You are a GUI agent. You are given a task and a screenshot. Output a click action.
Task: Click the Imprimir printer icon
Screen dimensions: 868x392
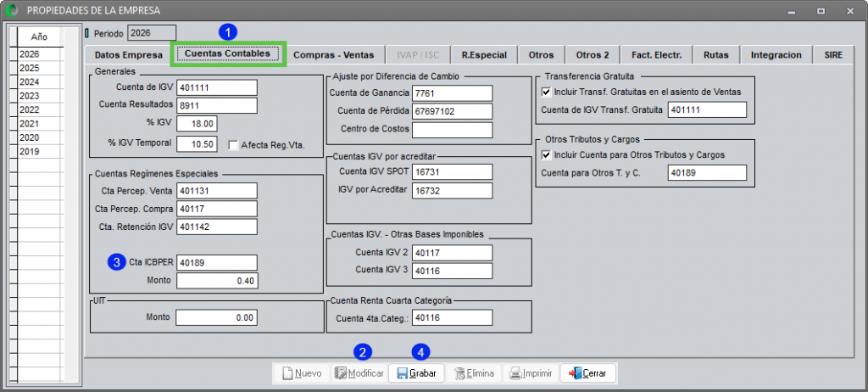[x=515, y=373]
